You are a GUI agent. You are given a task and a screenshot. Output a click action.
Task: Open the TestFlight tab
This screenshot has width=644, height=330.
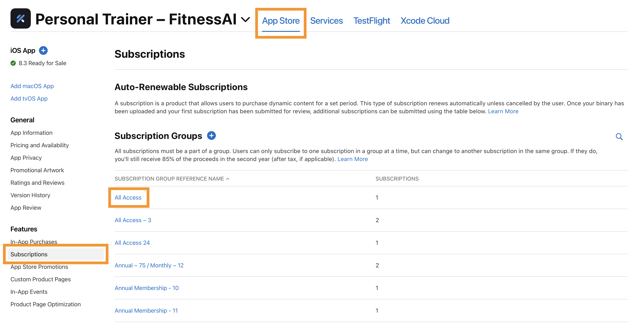click(x=371, y=21)
